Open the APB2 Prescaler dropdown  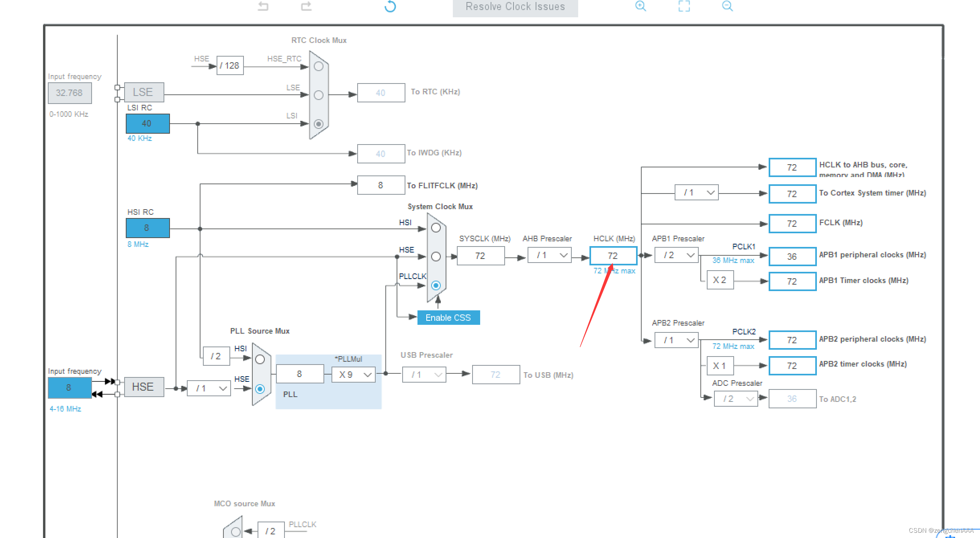pyautogui.click(x=677, y=340)
